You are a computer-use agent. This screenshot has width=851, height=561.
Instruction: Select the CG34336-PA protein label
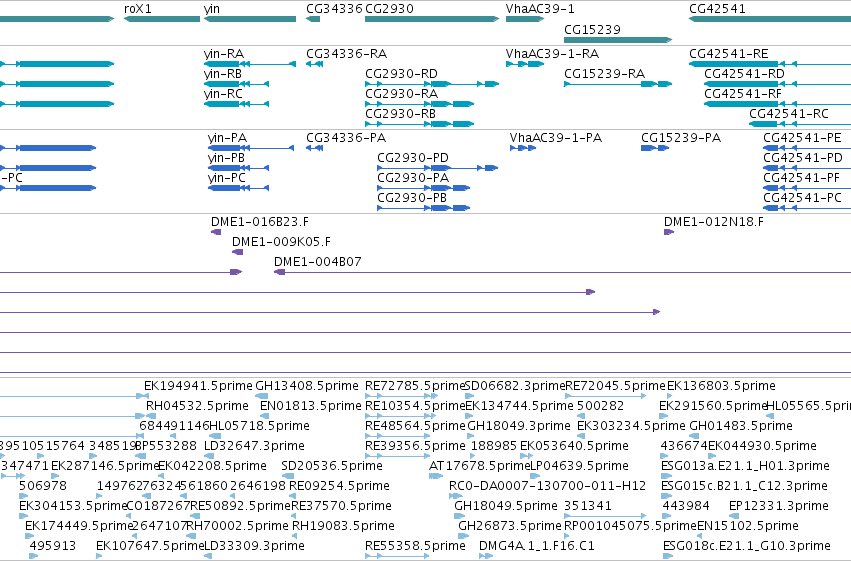click(346, 138)
